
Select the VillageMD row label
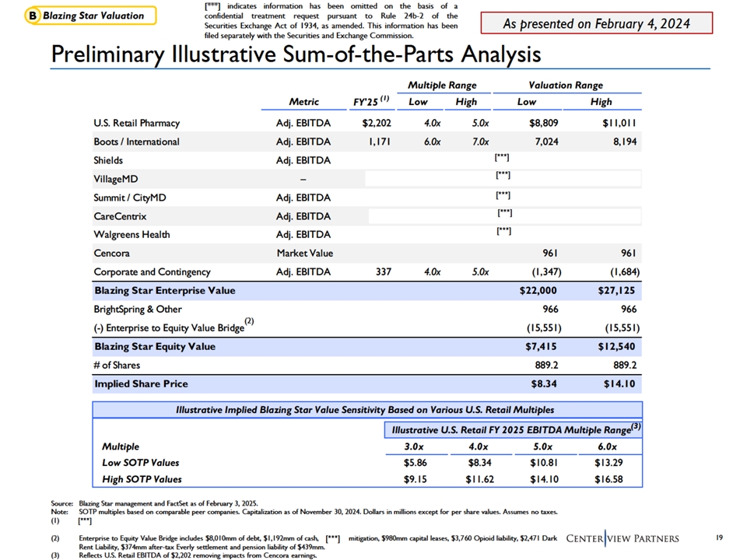[x=116, y=179]
